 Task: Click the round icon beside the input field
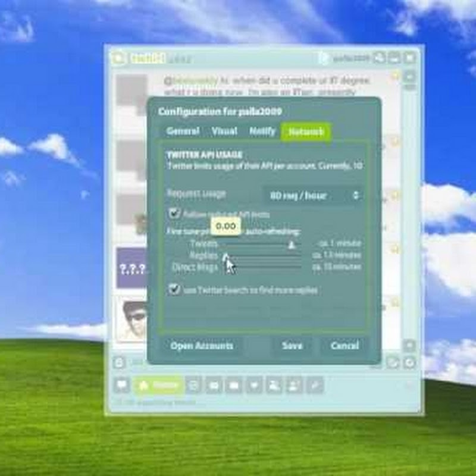click(119, 362)
